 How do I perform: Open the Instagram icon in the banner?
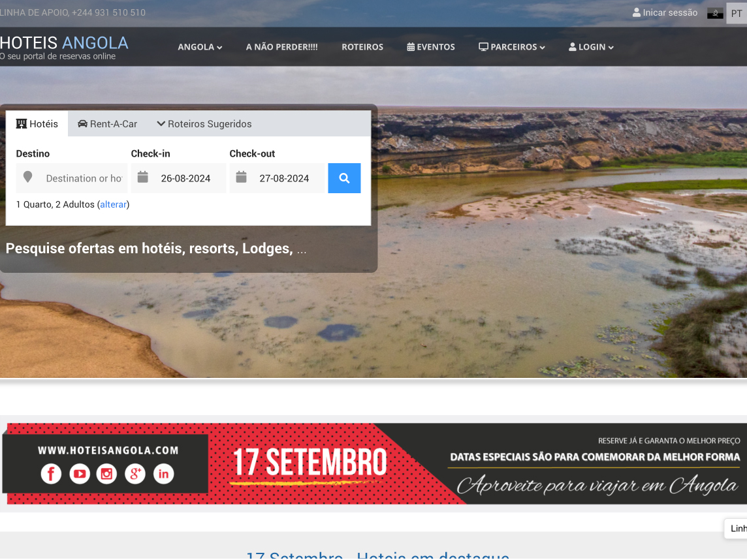pyautogui.click(x=106, y=474)
